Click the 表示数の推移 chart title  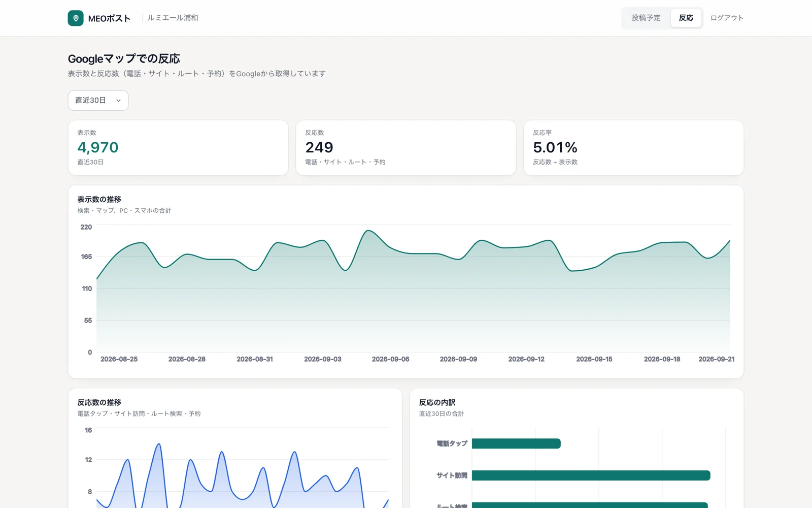99,199
